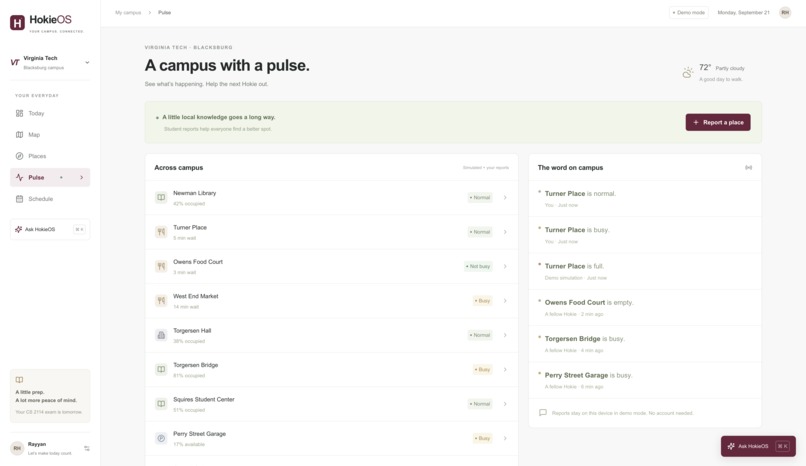806x466 pixels.
Task: Click the Squires Student Center name text
Action: [204, 399]
